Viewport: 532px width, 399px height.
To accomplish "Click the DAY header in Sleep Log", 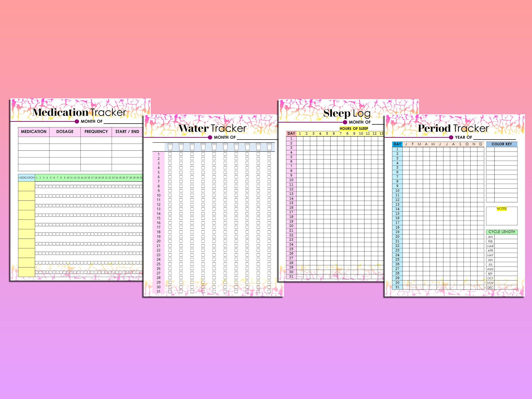I will pos(291,133).
